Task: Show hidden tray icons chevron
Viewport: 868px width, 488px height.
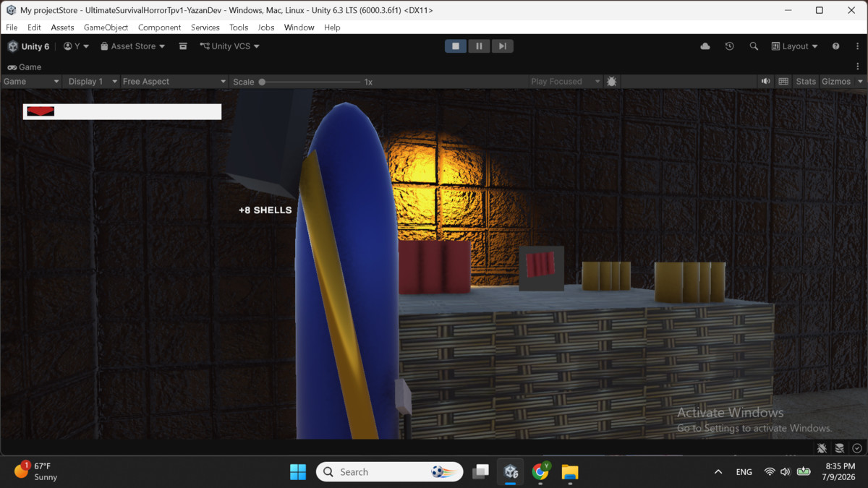Action: pyautogui.click(x=718, y=472)
